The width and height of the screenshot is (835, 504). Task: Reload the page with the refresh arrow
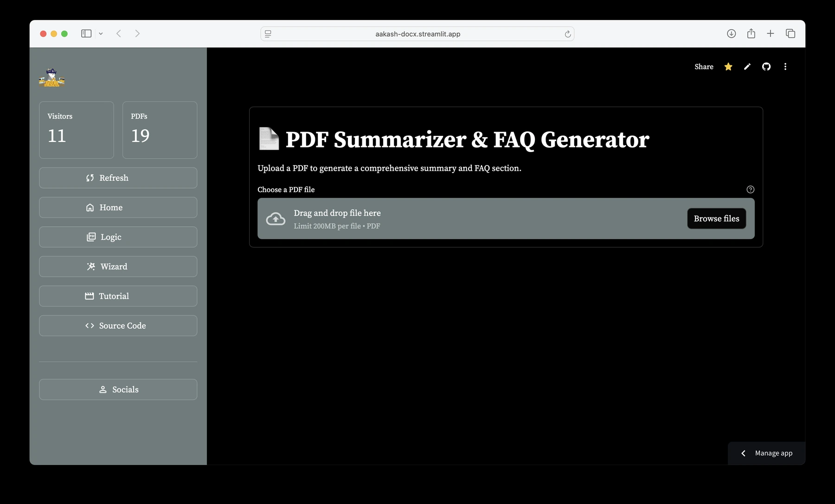(567, 34)
